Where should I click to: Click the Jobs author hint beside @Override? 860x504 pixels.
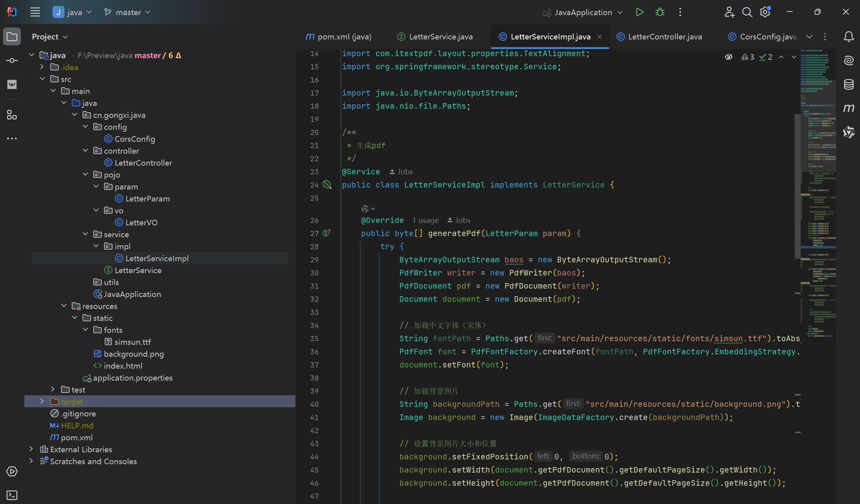pos(459,220)
